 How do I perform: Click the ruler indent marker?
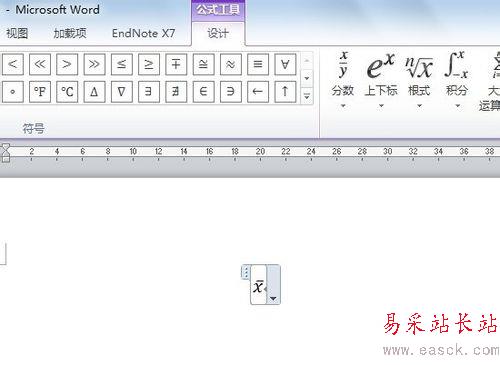[x=6, y=153]
